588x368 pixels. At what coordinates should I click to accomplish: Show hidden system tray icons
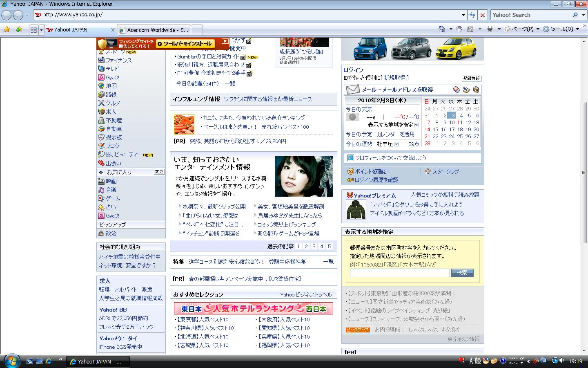coord(529,361)
